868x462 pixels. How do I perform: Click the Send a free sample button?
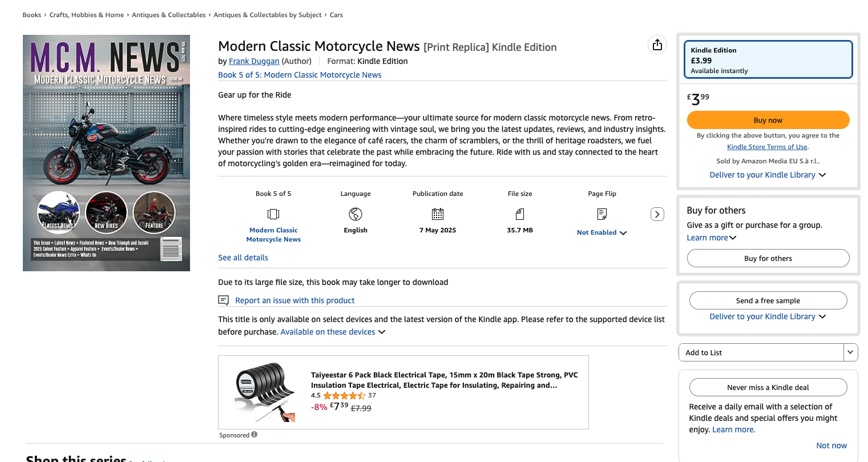click(x=768, y=300)
